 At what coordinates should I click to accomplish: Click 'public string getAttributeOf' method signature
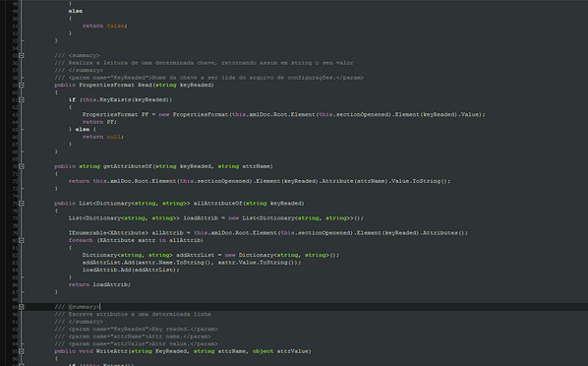point(163,166)
